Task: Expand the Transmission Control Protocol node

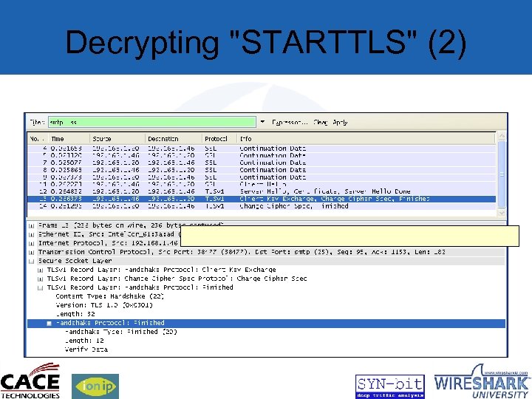Action: 32,252
